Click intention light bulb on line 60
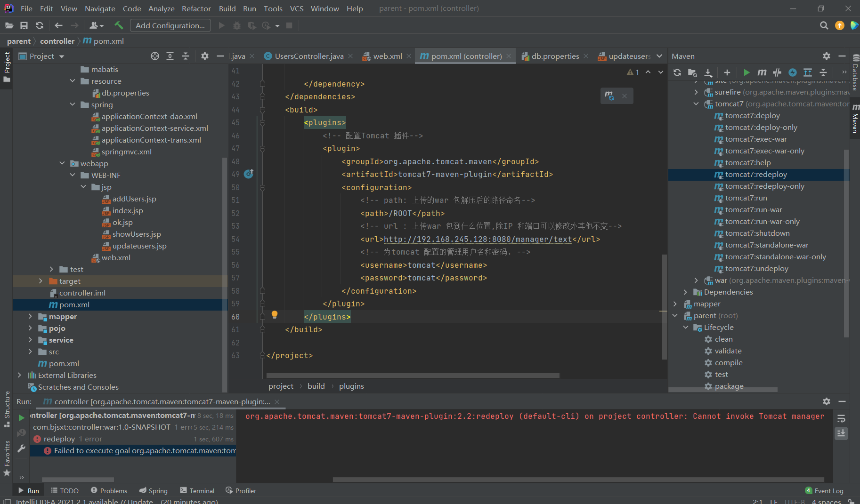Viewport: 860px width, 504px height. pos(275,315)
